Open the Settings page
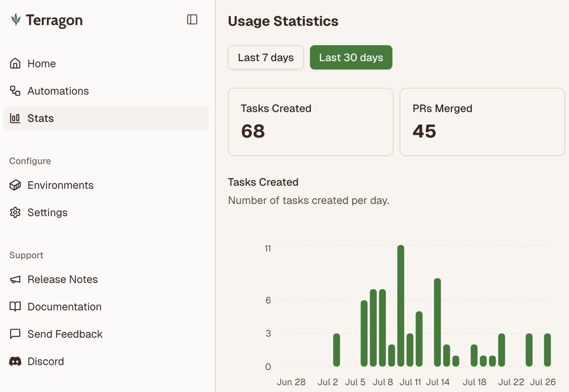 click(x=106, y=212)
